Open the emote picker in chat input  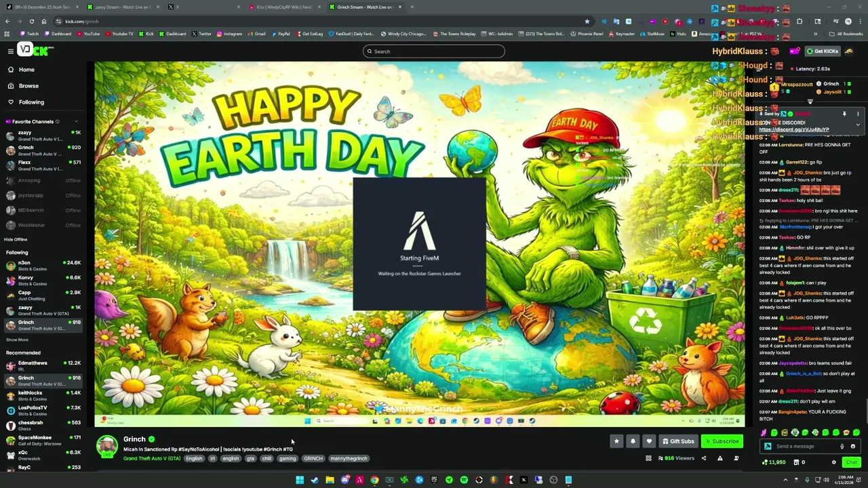click(x=853, y=446)
